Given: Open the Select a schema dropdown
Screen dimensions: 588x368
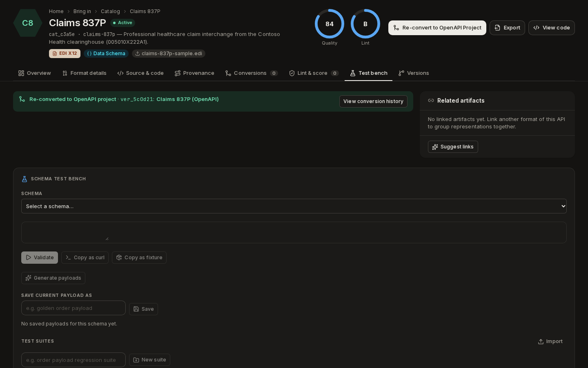Looking at the screenshot, I should coord(294,206).
